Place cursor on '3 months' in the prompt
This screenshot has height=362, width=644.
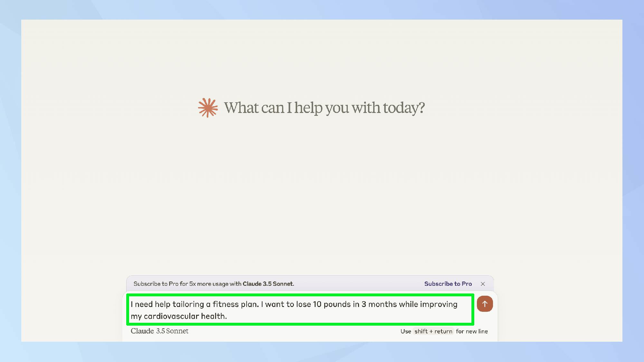(379, 304)
